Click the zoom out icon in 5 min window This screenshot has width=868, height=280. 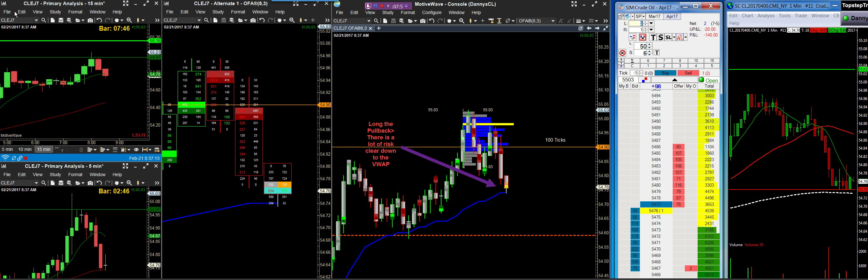(129, 183)
